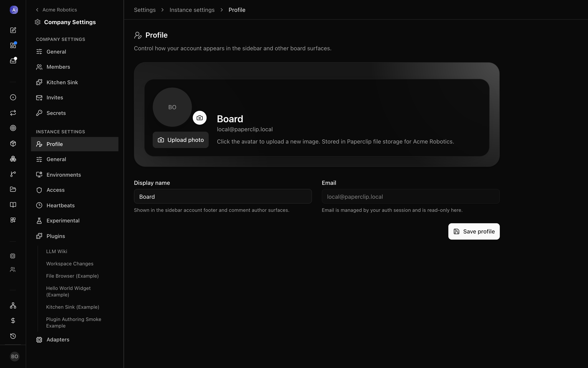Click the open folder icon in rail
This screenshot has width=588, height=368.
[13, 189]
